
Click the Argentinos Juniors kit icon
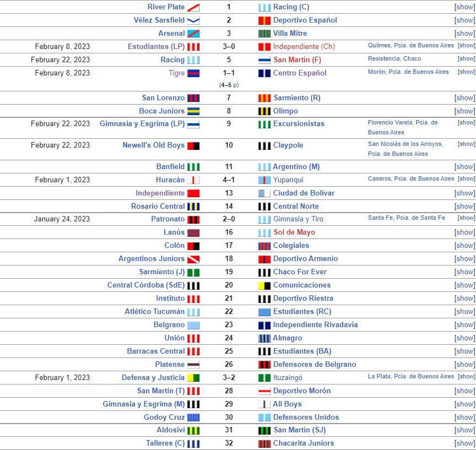(x=193, y=259)
